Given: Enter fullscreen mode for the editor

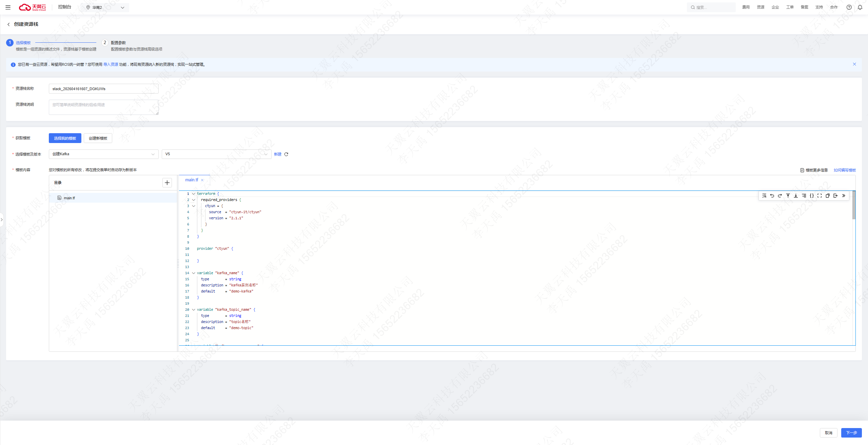Looking at the screenshot, I should [820, 196].
